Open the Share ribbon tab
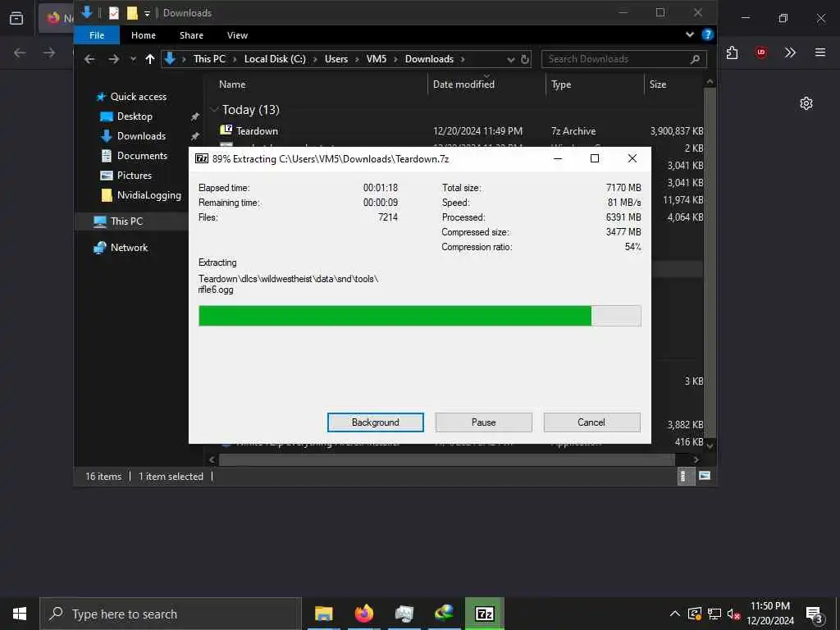The width and height of the screenshot is (840, 630). 191,35
